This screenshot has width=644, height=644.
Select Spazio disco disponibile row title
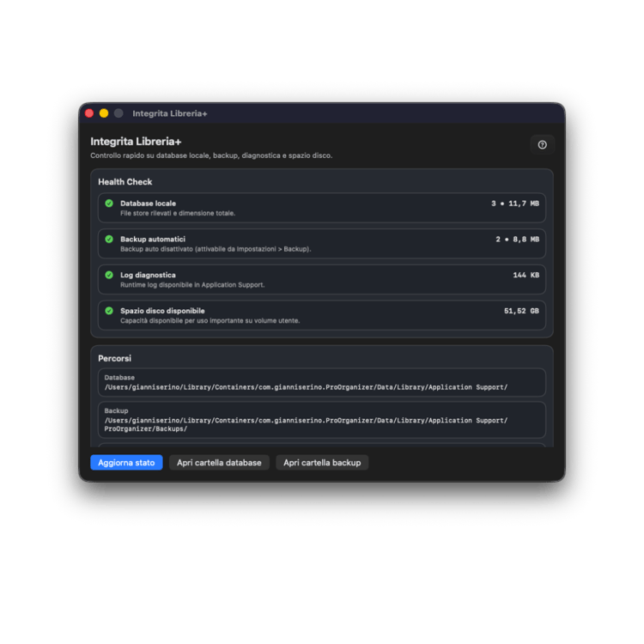point(162,311)
